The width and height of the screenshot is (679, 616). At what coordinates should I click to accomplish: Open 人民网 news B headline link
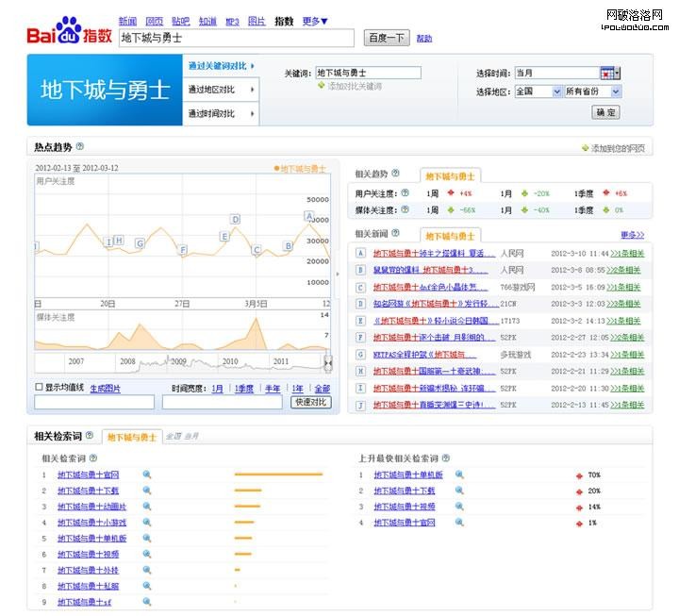(430, 270)
